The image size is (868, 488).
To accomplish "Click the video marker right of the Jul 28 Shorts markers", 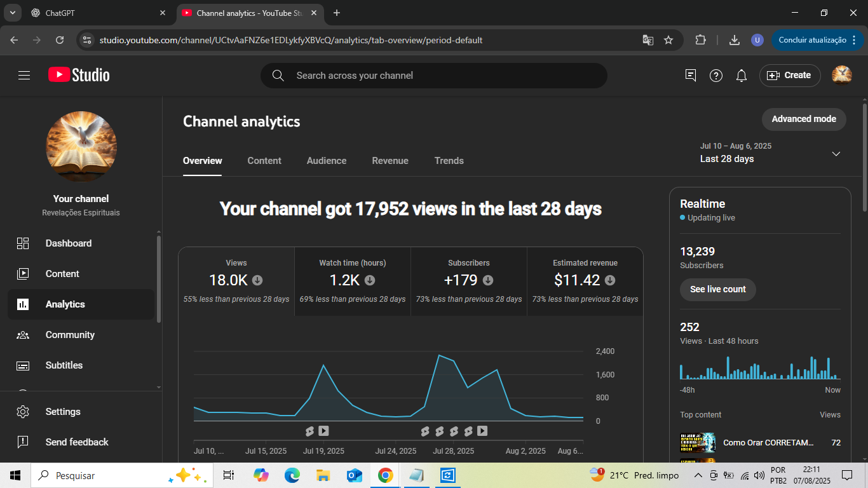I will [x=482, y=431].
